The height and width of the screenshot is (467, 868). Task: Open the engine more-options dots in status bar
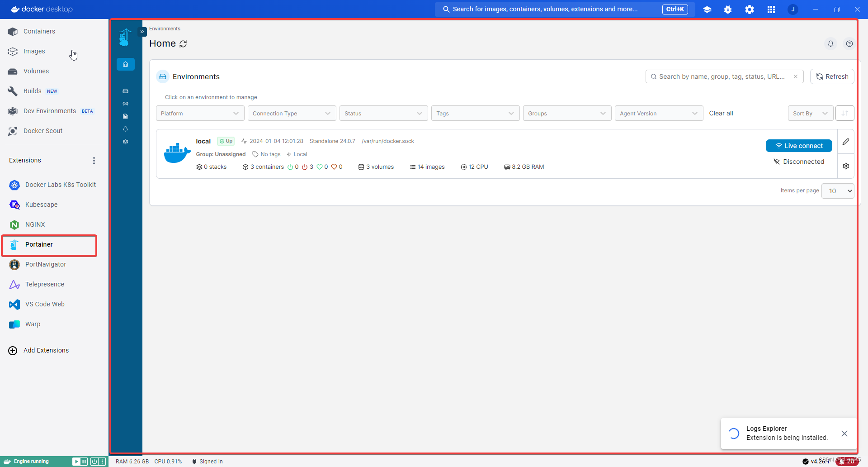click(x=103, y=462)
